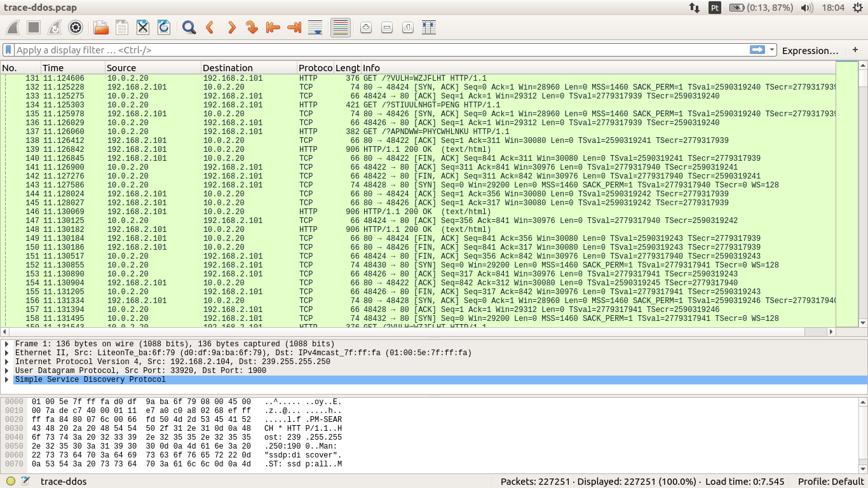The width and height of the screenshot is (868, 488).
Task: Select packet 139 HTTP/1.1 200 OK
Action: 418,149
